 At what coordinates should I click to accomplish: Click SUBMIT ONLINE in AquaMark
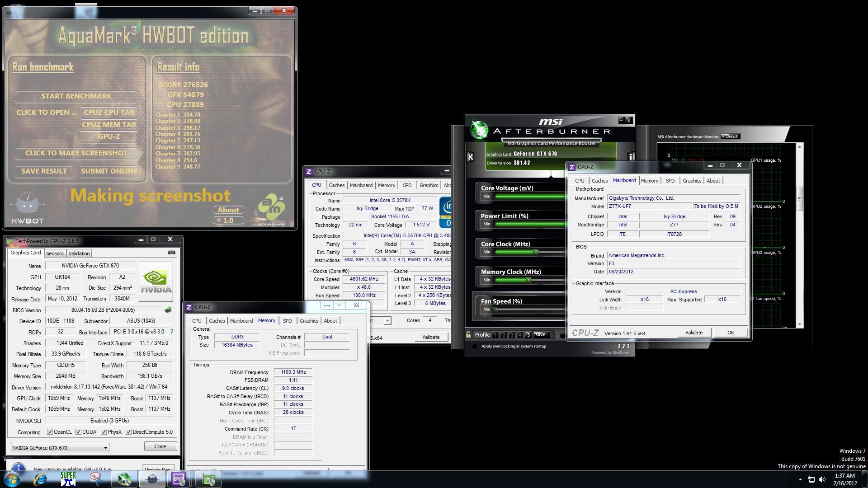[x=109, y=171]
